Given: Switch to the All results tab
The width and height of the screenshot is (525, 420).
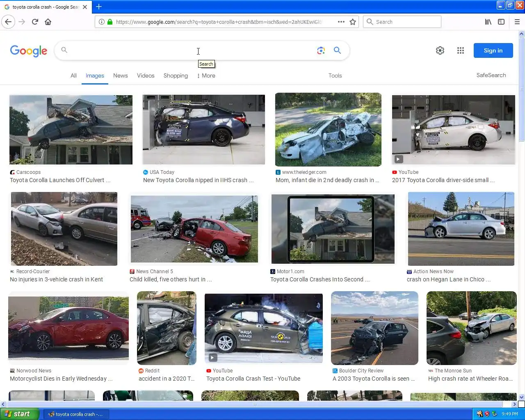Looking at the screenshot, I should 73,75.
